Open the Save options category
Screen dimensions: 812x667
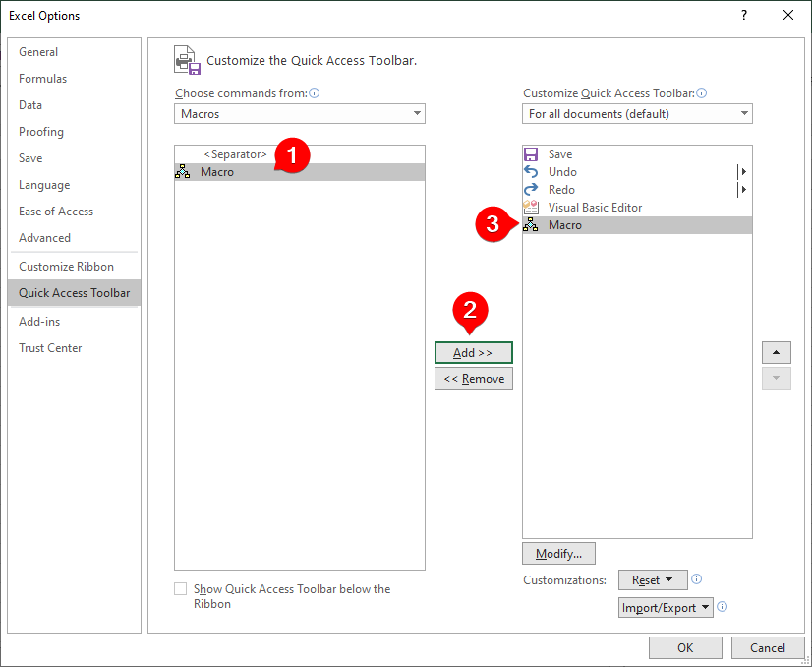[75, 158]
